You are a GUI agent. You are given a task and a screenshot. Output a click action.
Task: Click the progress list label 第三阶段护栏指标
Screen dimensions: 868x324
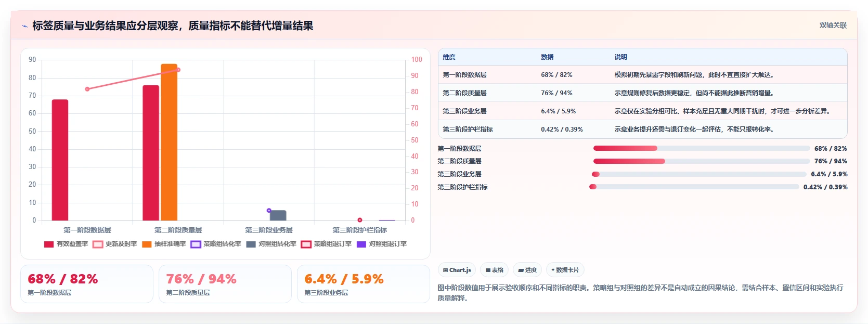[x=463, y=187]
